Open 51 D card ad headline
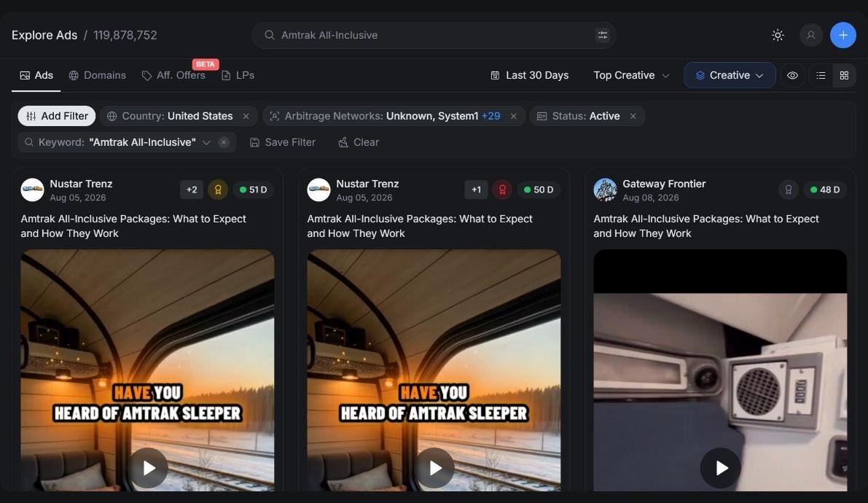This screenshot has width=868, height=503. click(133, 226)
